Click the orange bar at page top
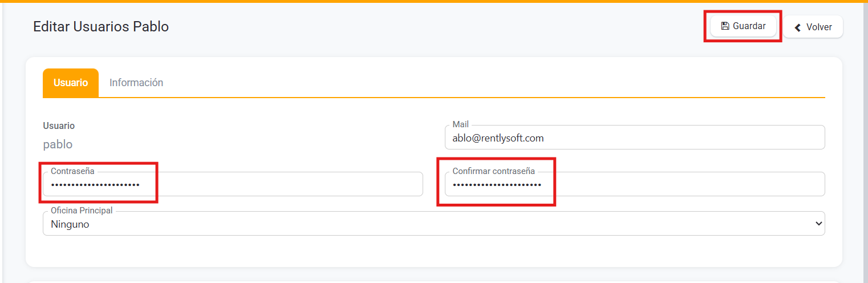868x283 pixels. click(x=433, y=1)
